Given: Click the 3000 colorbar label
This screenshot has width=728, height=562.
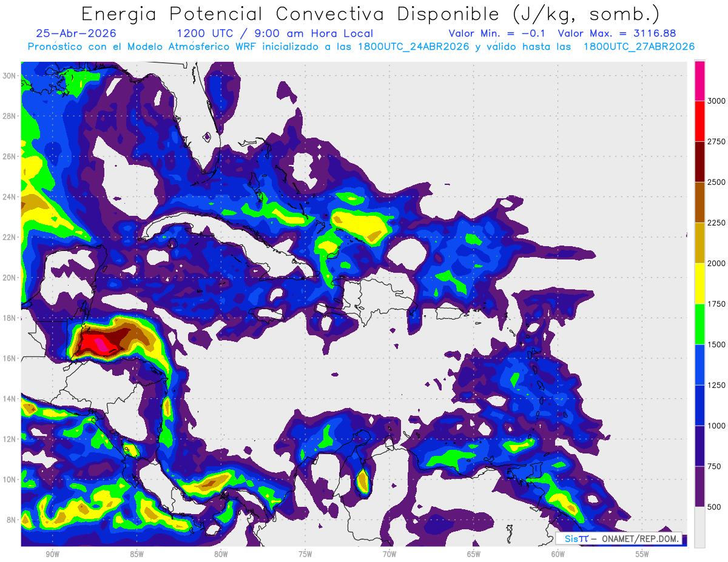Looking at the screenshot, I should coord(716,101).
